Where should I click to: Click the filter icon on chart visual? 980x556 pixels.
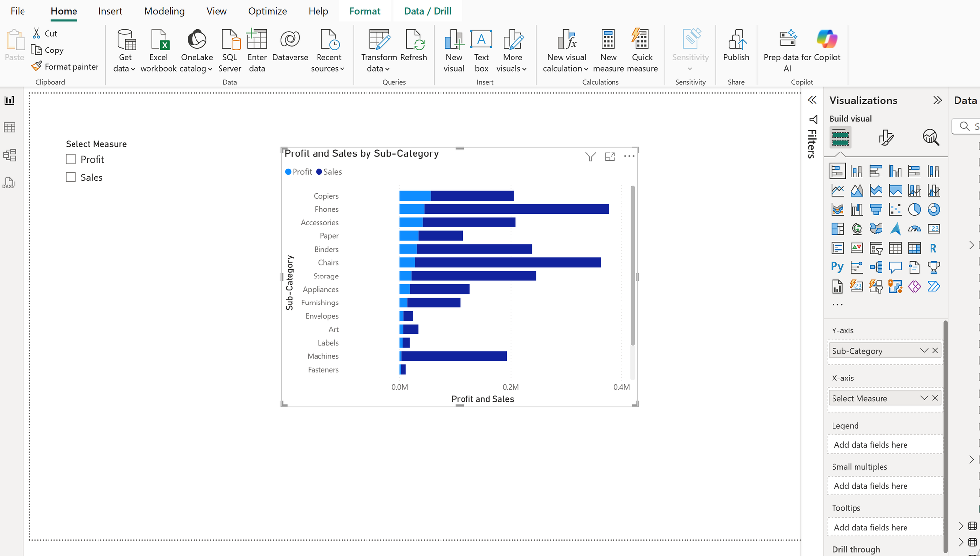590,156
